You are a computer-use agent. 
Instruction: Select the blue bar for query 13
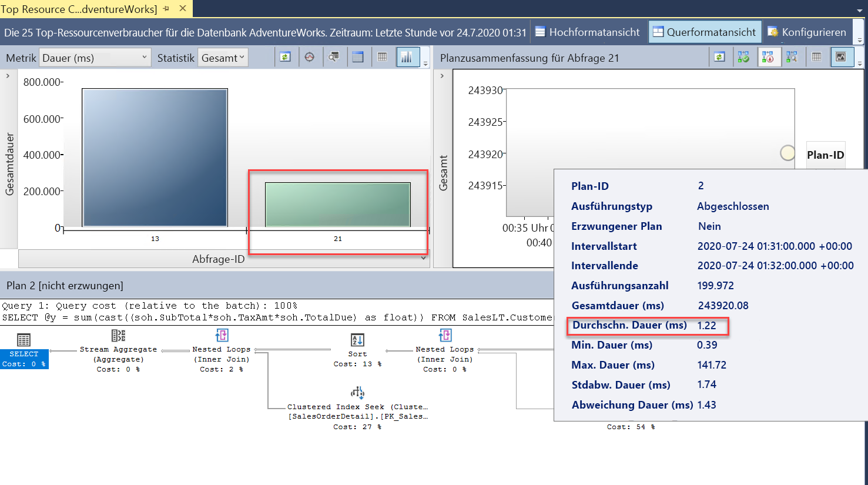click(155, 158)
